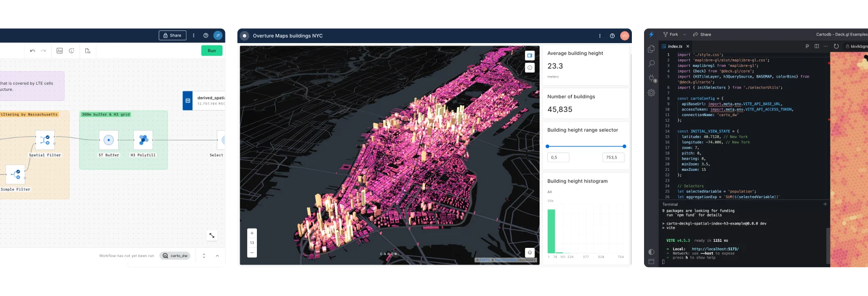The image size is (868, 296).
Task: Open kebab menu in workflow header
Action: coord(194,35)
